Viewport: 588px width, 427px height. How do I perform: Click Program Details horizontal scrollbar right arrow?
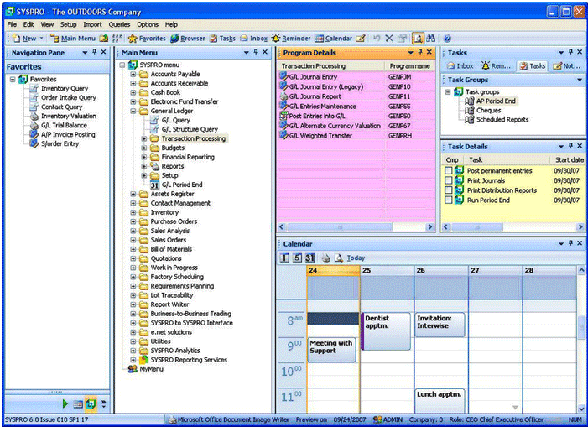tap(430, 227)
